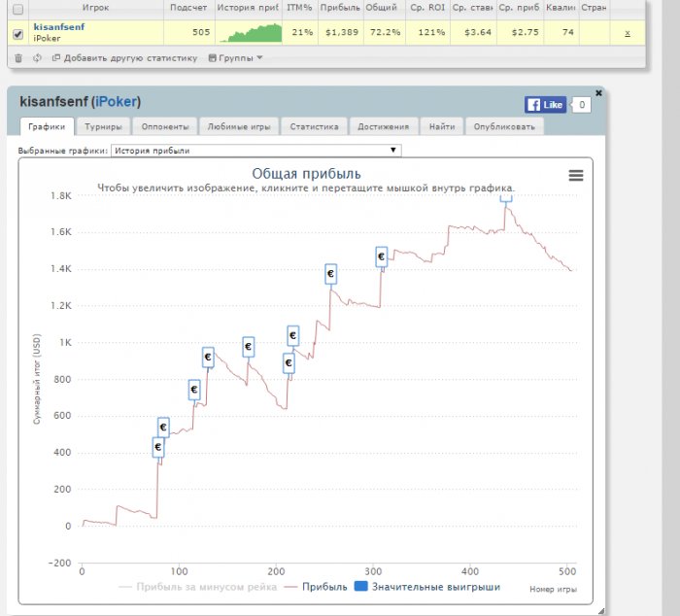Switch to the Найти tab
The width and height of the screenshot is (680, 616).
click(442, 126)
